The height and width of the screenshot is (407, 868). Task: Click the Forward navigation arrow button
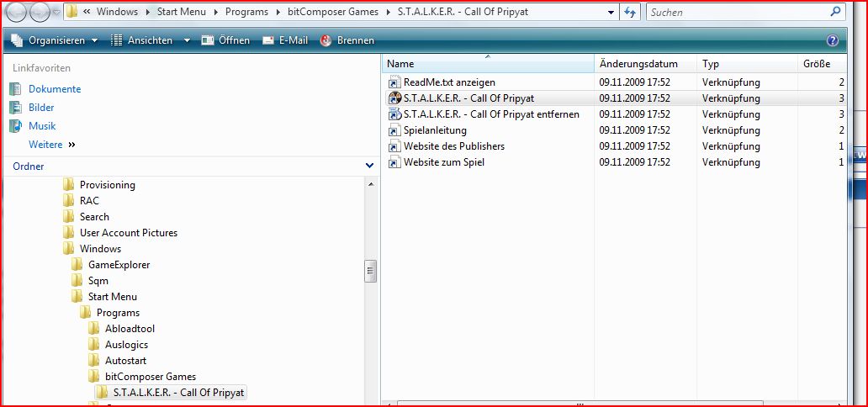pos(40,12)
